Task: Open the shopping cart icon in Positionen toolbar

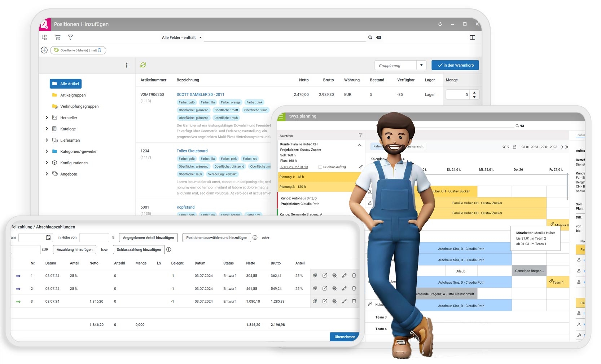Action: (x=57, y=37)
